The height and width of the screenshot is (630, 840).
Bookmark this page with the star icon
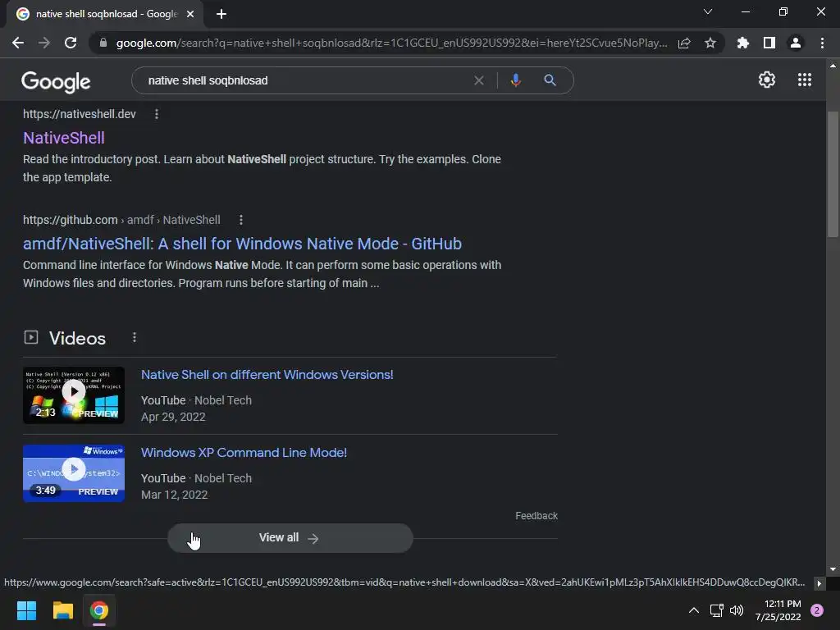710,43
